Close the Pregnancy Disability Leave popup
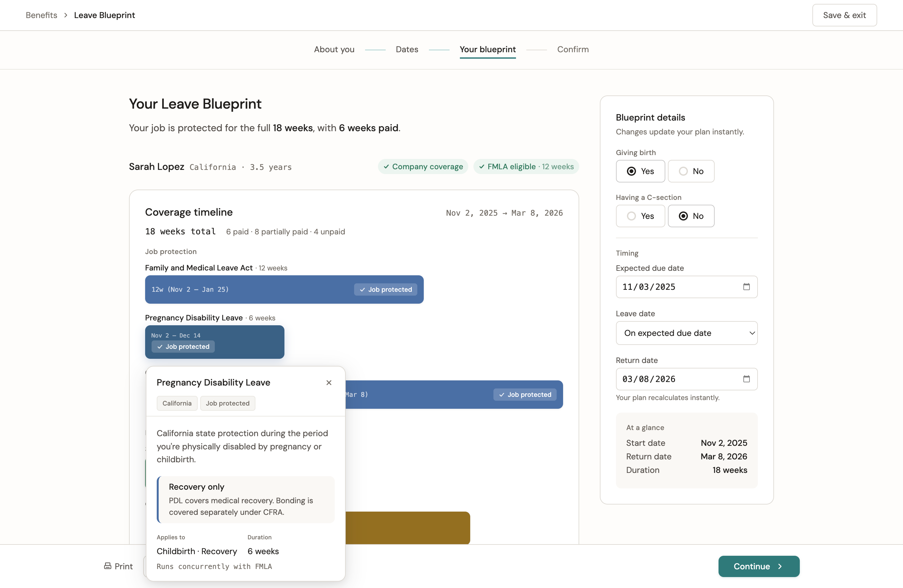This screenshot has width=903, height=588. click(329, 383)
